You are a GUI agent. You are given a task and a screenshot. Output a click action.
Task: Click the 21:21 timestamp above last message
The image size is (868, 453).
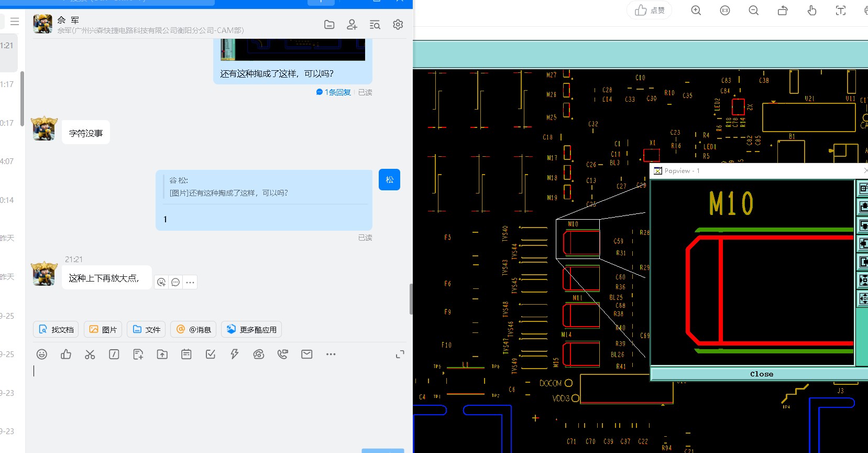click(x=74, y=260)
